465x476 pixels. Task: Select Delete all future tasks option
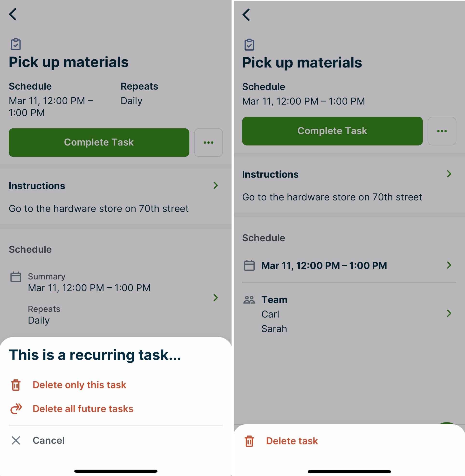click(x=83, y=409)
